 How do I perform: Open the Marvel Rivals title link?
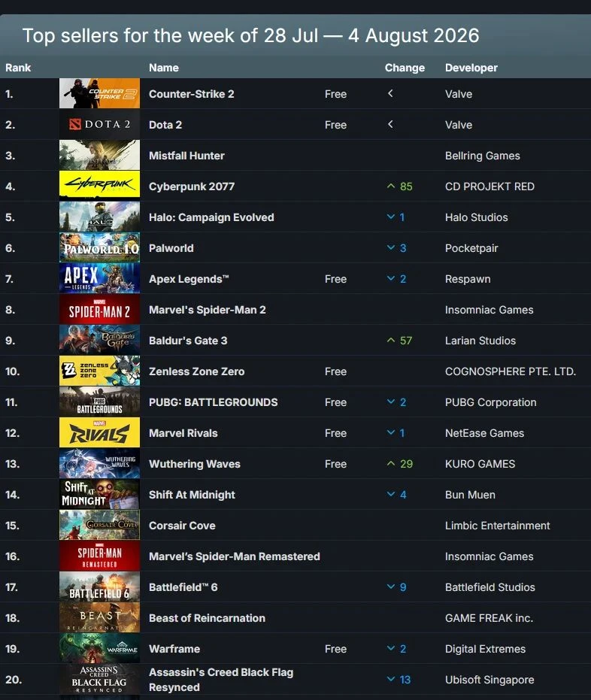(x=183, y=432)
